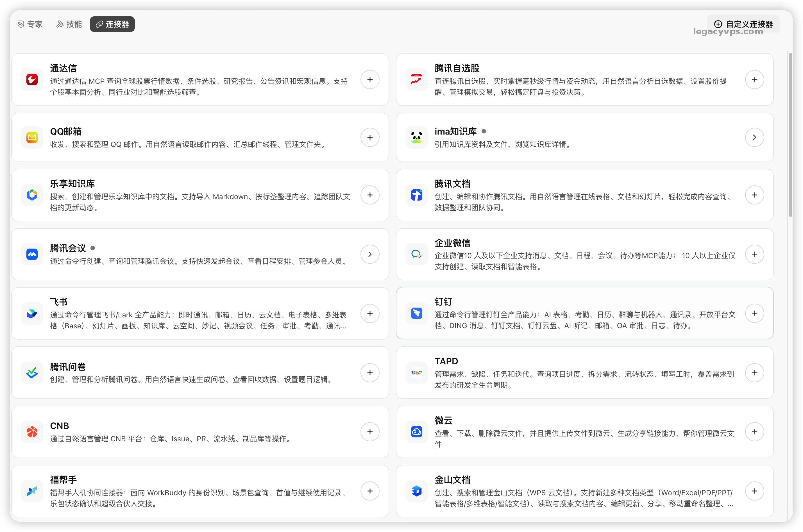Click the 腾讯文档 blue icon

(x=416, y=195)
